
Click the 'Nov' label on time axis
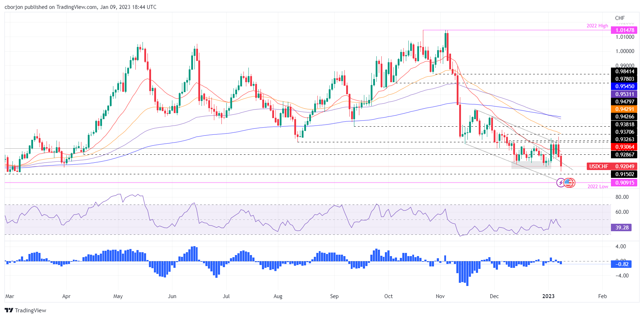pyautogui.click(x=440, y=296)
